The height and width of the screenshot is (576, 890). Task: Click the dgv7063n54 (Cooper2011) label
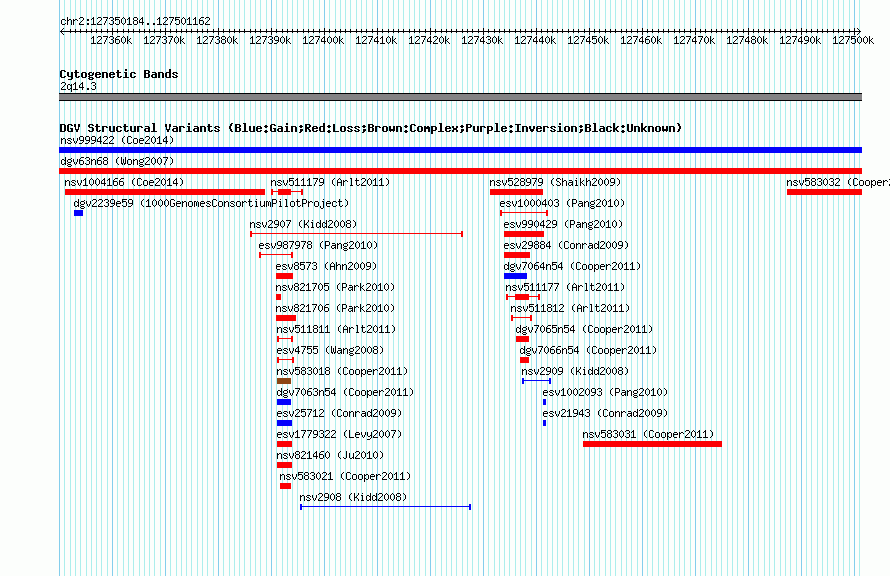point(345,392)
